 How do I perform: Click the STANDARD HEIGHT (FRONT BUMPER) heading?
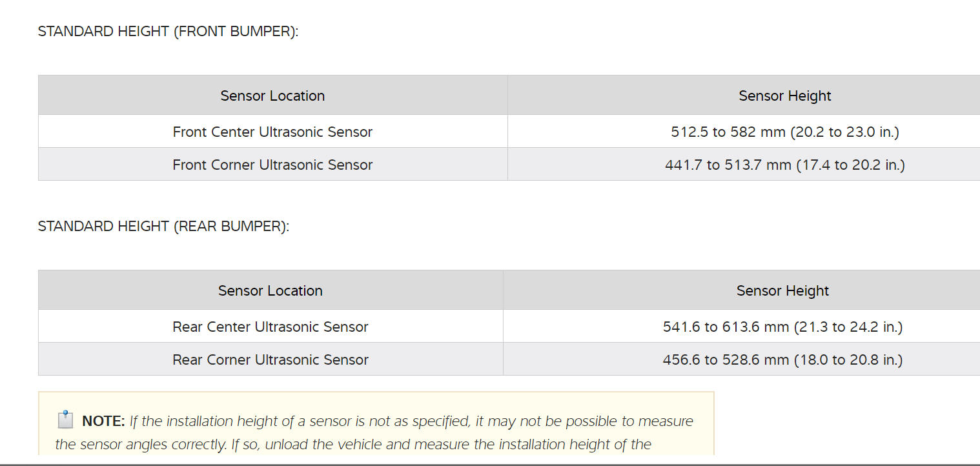pyautogui.click(x=168, y=32)
